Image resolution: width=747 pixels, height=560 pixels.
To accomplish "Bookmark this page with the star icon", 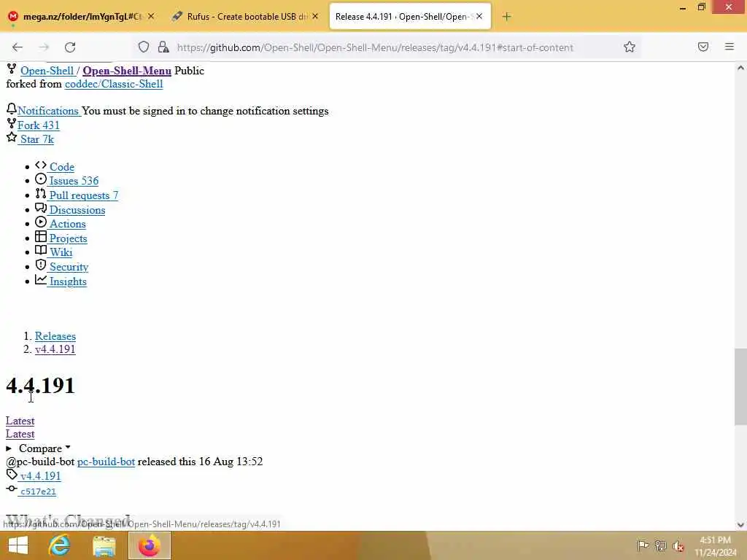I will 630,47.
